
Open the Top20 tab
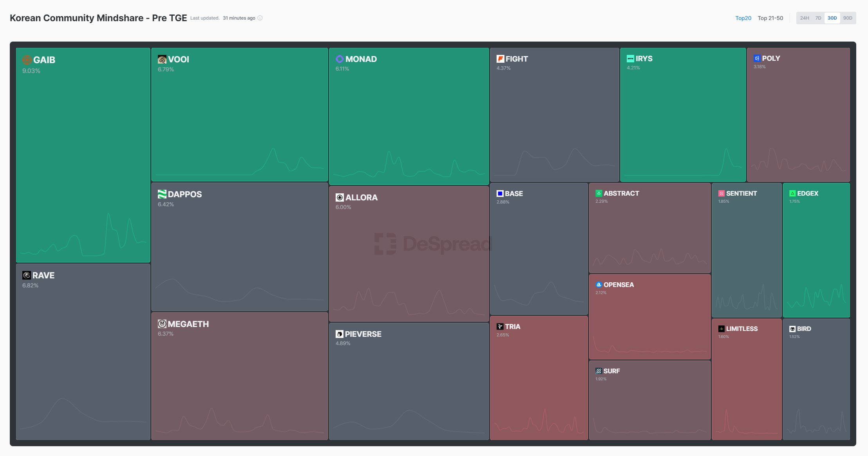tap(743, 18)
